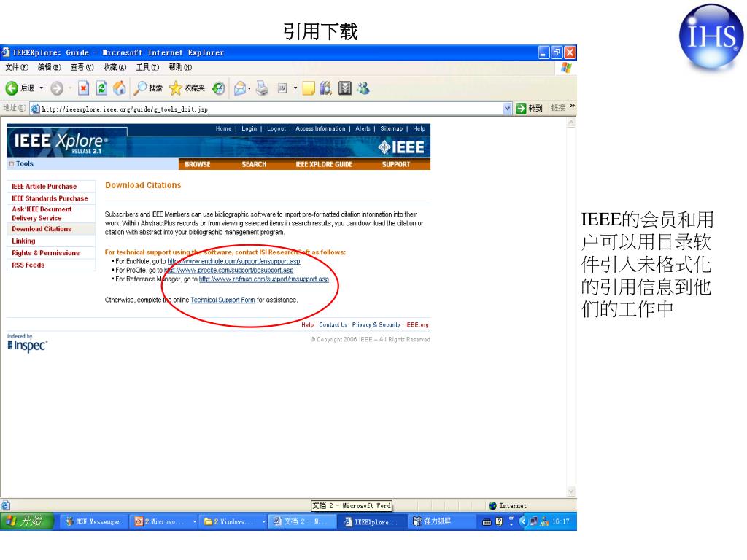The width and height of the screenshot is (747, 560).
Task: Click the top bar Help link
Action: [419, 128]
